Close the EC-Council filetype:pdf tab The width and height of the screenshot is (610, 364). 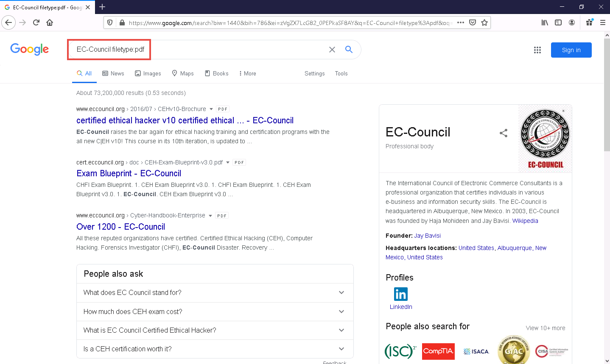(88, 7)
